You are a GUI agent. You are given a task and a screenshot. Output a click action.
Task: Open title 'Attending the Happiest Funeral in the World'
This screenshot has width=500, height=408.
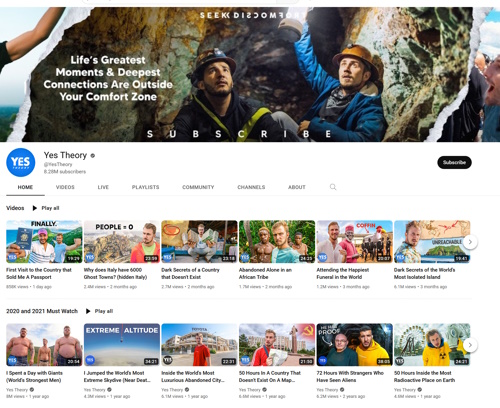tap(343, 273)
